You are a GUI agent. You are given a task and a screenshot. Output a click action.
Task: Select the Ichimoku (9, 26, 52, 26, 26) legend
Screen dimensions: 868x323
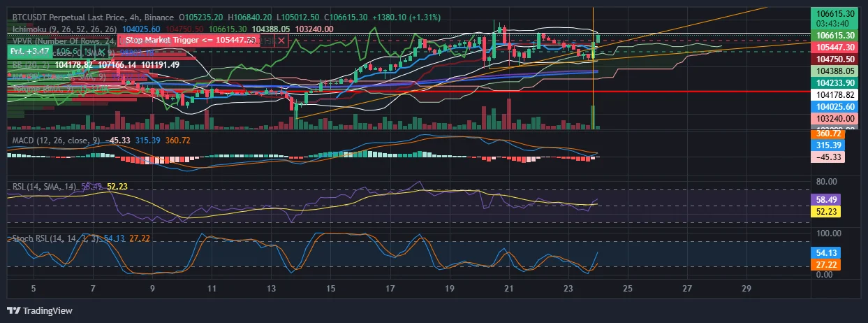click(65, 28)
